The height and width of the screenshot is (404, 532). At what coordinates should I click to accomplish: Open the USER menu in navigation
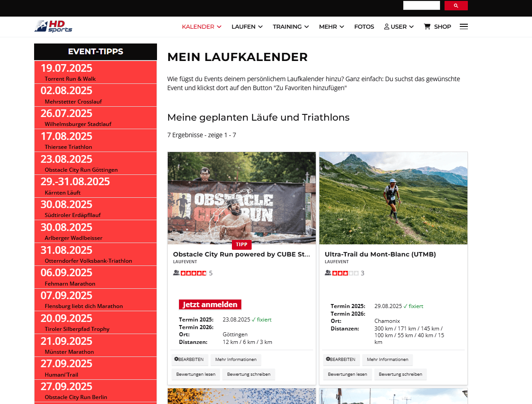[x=398, y=26]
